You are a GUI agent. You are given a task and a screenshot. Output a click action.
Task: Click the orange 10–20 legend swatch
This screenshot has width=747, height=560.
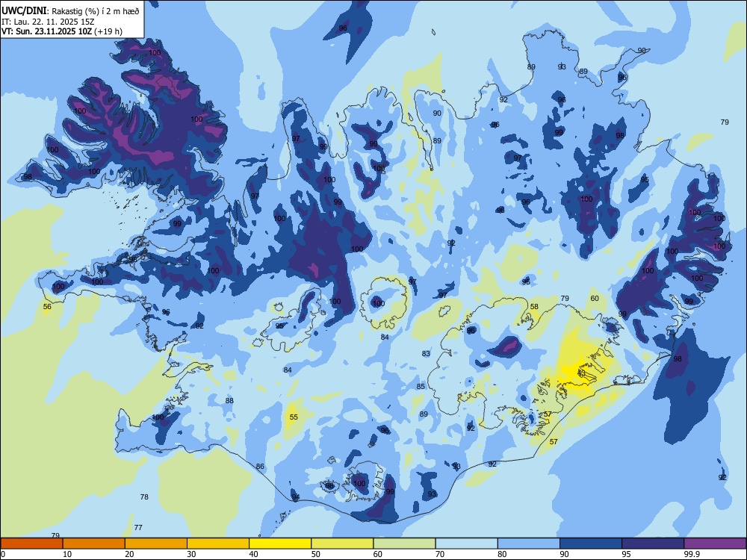94,544
